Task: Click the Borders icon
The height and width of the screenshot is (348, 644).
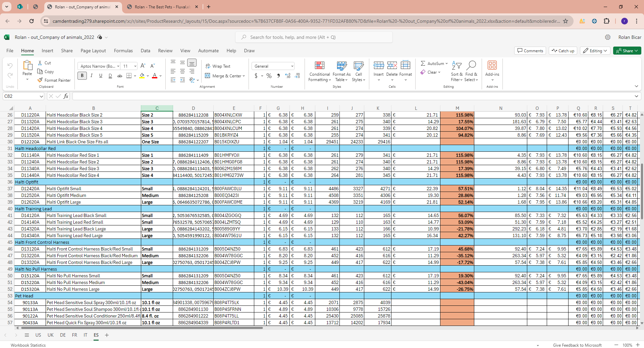Action: (x=129, y=76)
